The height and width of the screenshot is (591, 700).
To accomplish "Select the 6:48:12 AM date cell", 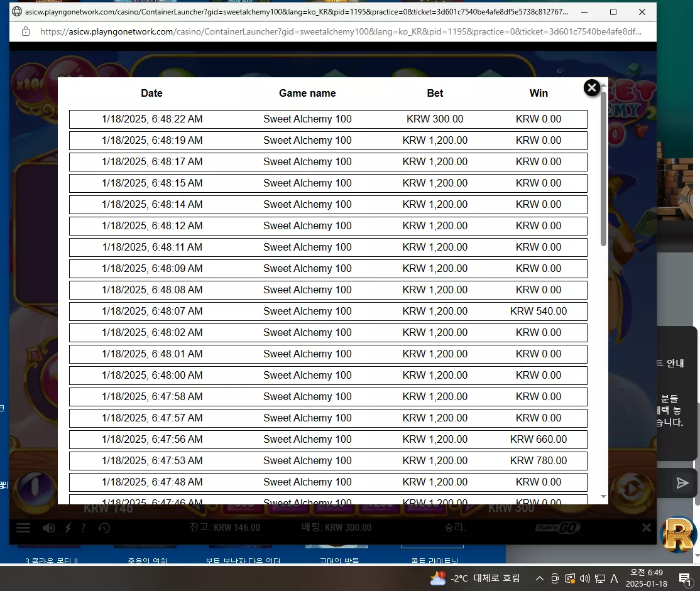I will pos(152,226).
